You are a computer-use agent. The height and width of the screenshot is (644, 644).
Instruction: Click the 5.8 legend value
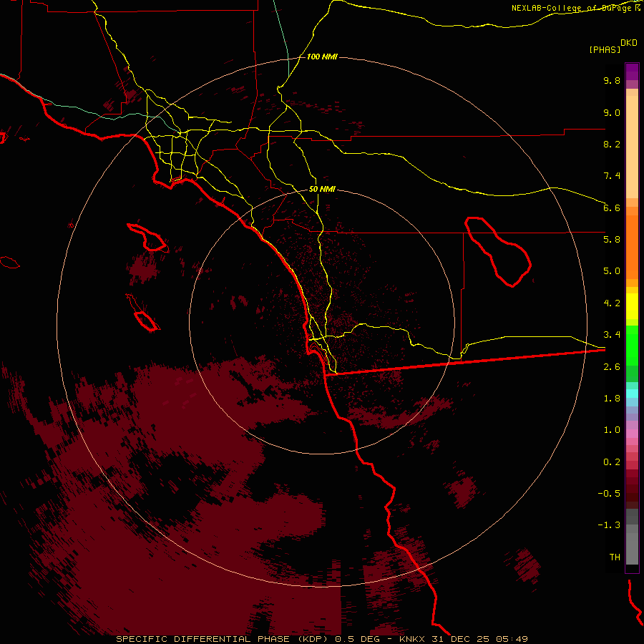(612, 240)
